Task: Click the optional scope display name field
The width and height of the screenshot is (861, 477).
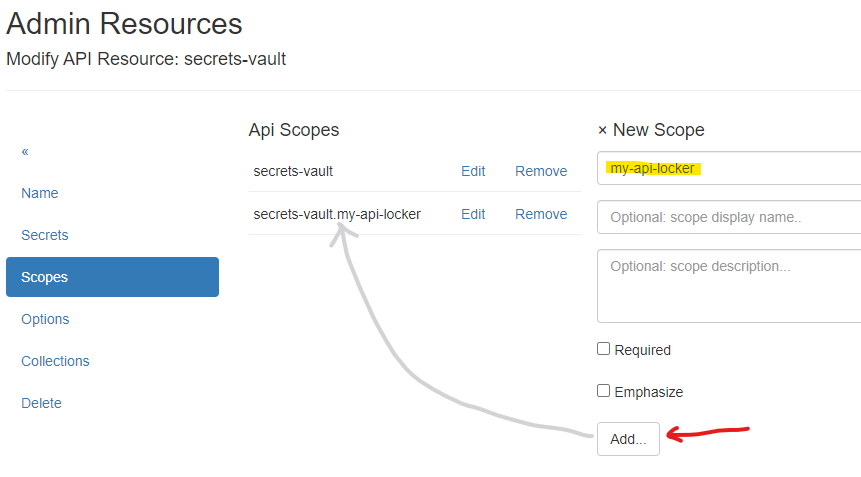Action: (x=730, y=217)
